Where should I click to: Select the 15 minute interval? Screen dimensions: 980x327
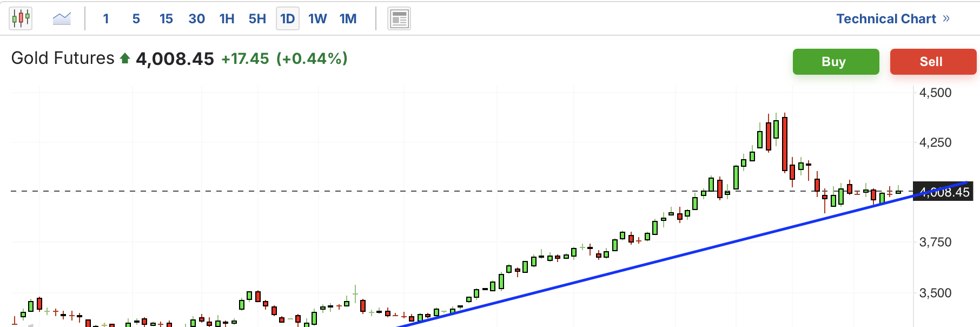click(x=166, y=19)
